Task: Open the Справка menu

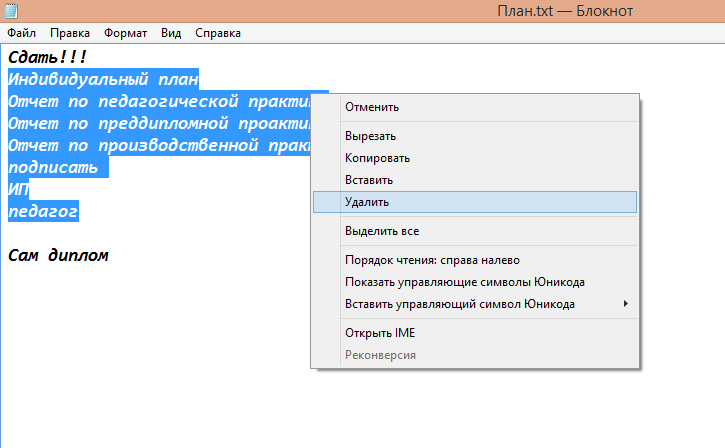Action: point(218,33)
